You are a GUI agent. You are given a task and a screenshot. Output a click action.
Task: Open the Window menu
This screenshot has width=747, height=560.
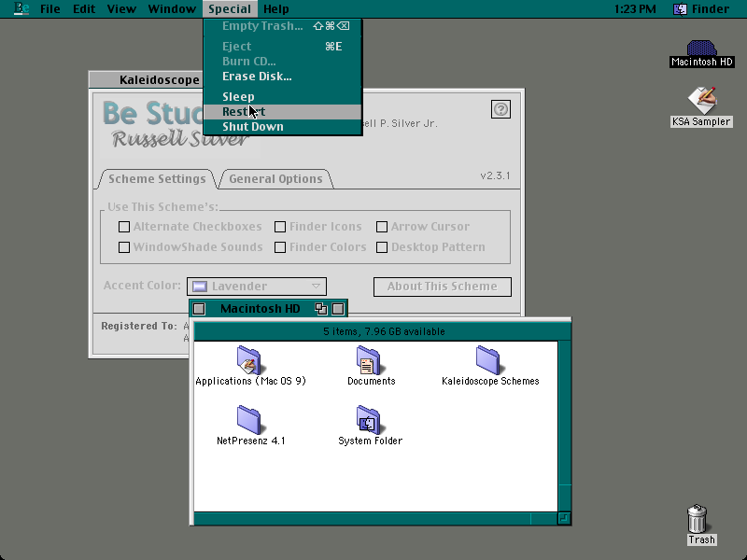172,8
